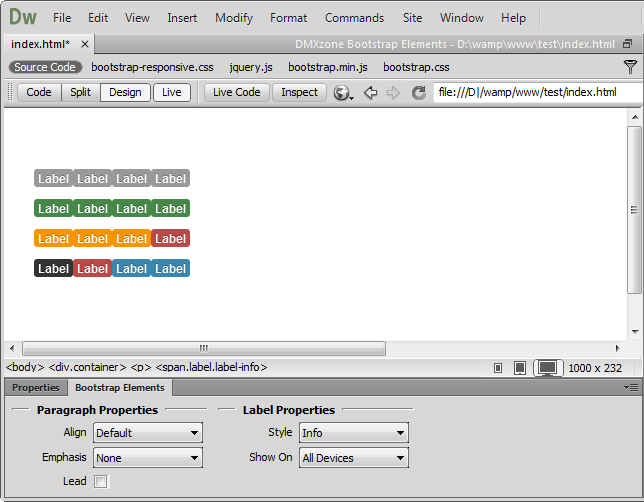Select the first gray Label
The width and height of the screenshot is (644, 502).
coord(53,178)
